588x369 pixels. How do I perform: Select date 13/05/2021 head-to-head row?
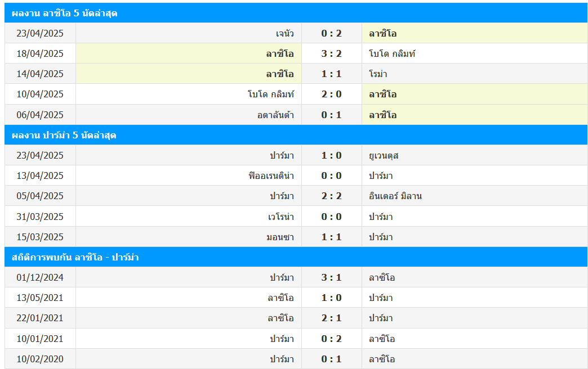point(40,298)
